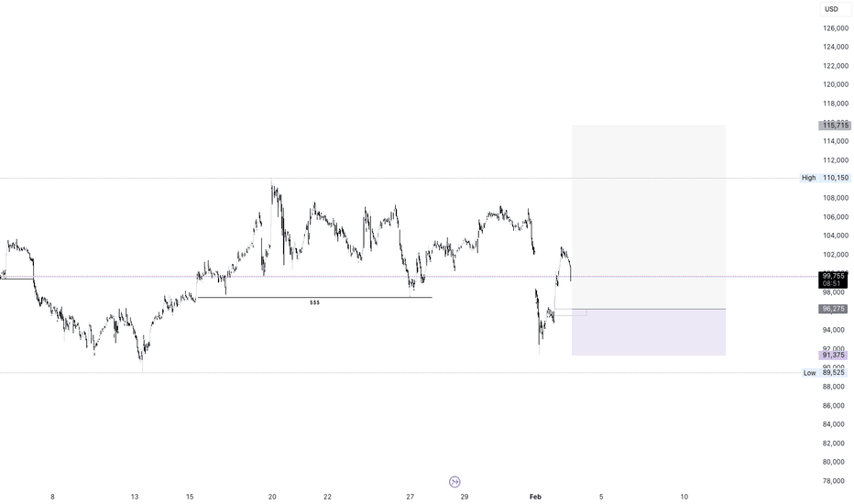Select the Low 89,525 price label
This screenshot has height=504, width=854.
[825, 373]
